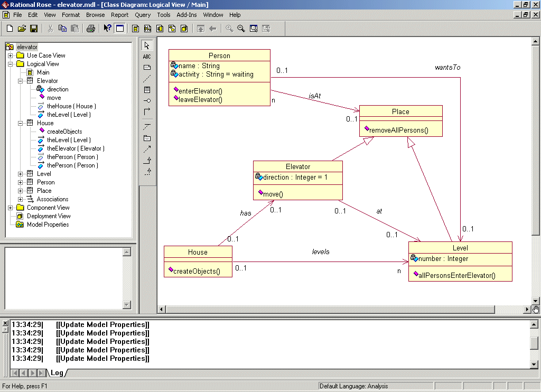The width and height of the screenshot is (541, 392).
Task: Select the arrow Selection tool in toolbox
Action: click(147, 45)
